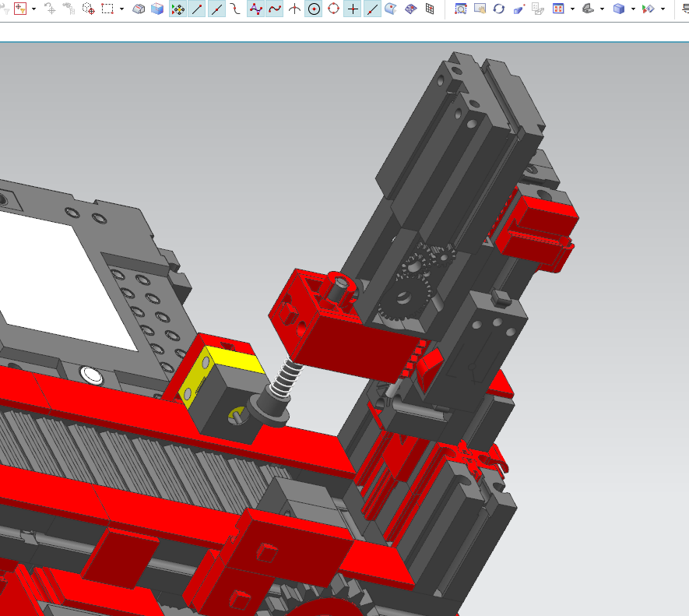This screenshot has height=616, width=689.
Task: Select the rectangle selection tool
Action: click(x=107, y=9)
